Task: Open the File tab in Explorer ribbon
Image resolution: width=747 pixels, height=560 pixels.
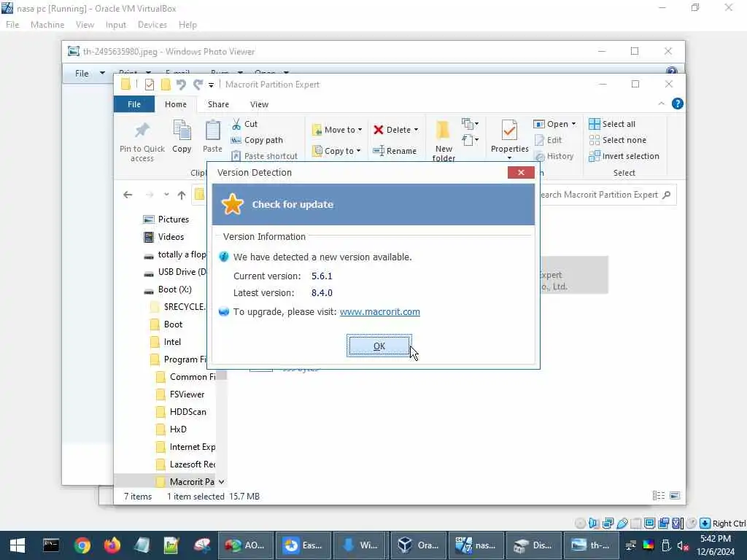Action: [x=134, y=104]
